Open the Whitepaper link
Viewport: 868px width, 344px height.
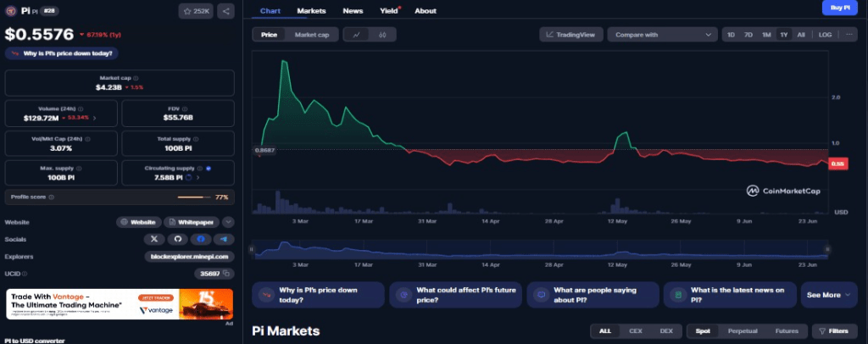(192, 222)
